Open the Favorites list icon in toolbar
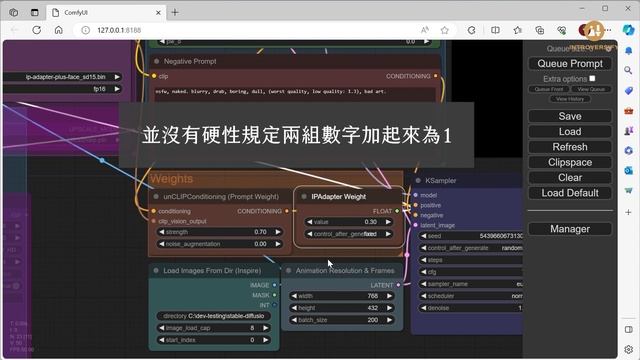Screen dimensions: 640x360 click(x=518, y=30)
